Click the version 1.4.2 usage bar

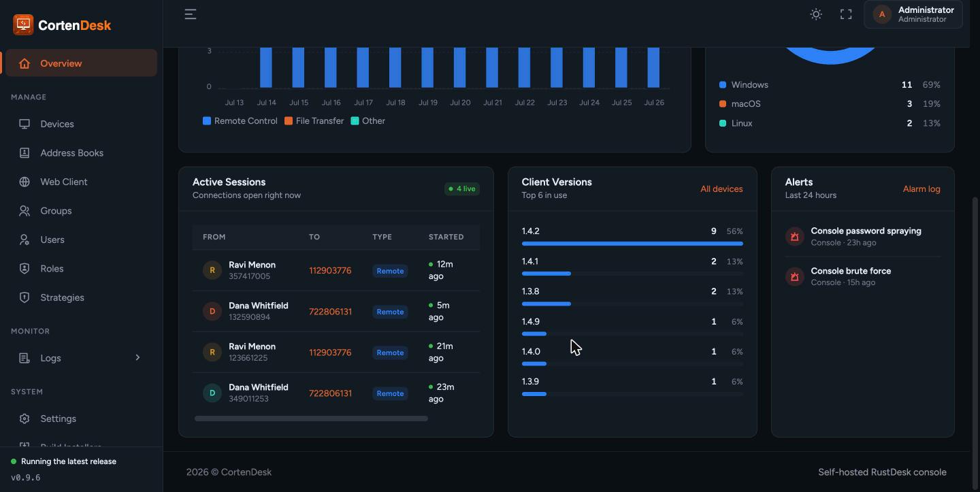pos(632,244)
